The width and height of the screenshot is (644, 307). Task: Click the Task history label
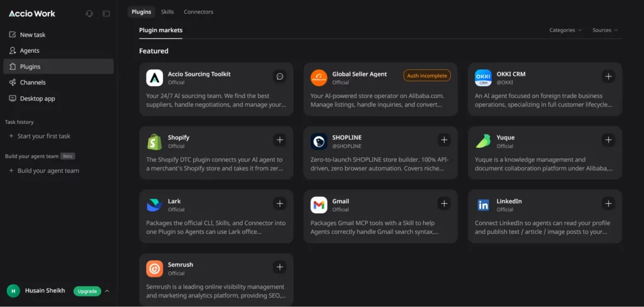[19, 122]
